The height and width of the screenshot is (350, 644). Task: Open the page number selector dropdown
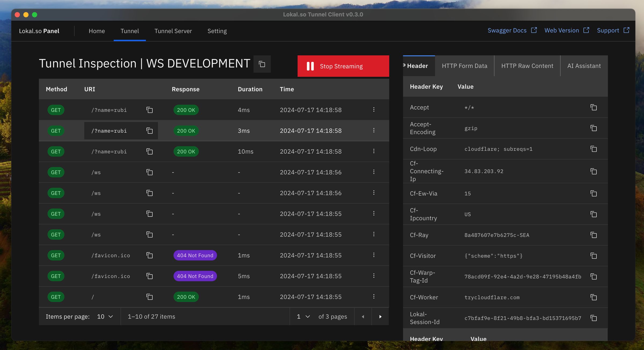[x=303, y=316]
